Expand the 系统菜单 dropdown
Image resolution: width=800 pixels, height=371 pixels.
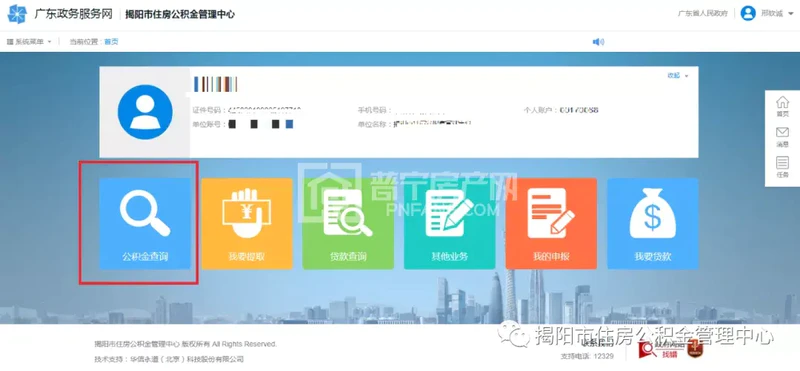(29, 42)
